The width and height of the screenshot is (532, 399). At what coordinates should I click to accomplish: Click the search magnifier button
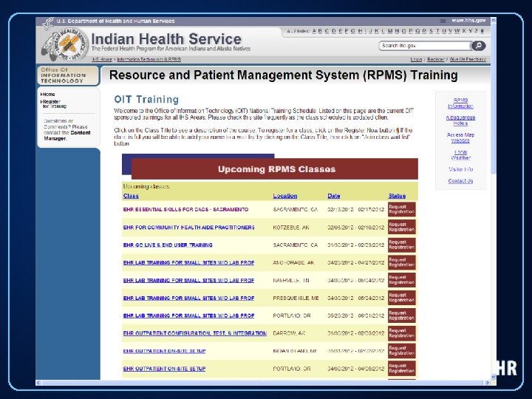478,46
